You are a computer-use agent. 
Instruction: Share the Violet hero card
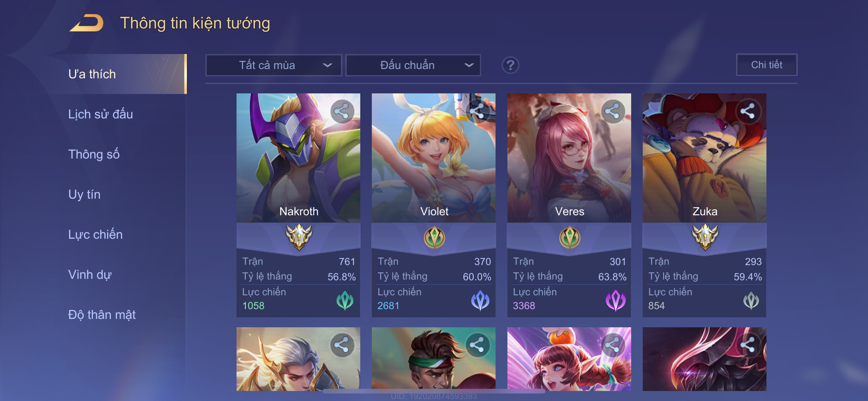(477, 111)
